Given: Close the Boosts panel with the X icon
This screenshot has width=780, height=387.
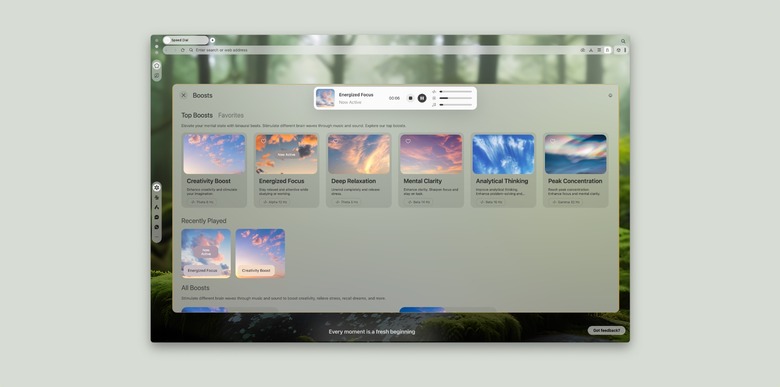Looking at the screenshot, I should point(184,95).
